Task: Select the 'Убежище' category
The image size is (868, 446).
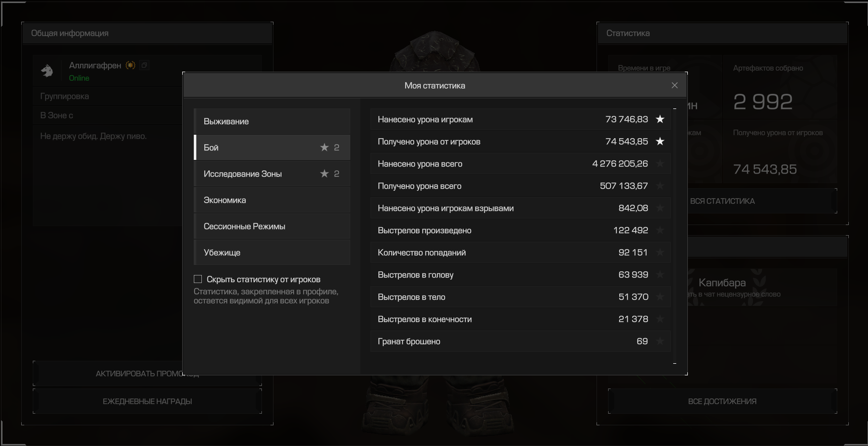Action: [x=272, y=253]
